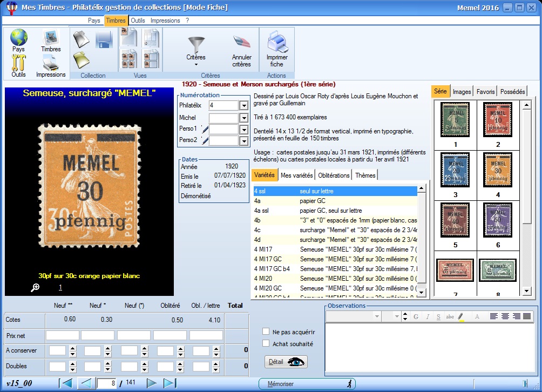542x392 pixels.
Task: Click the floppy disk save icon
Action: click(x=104, y=40)
